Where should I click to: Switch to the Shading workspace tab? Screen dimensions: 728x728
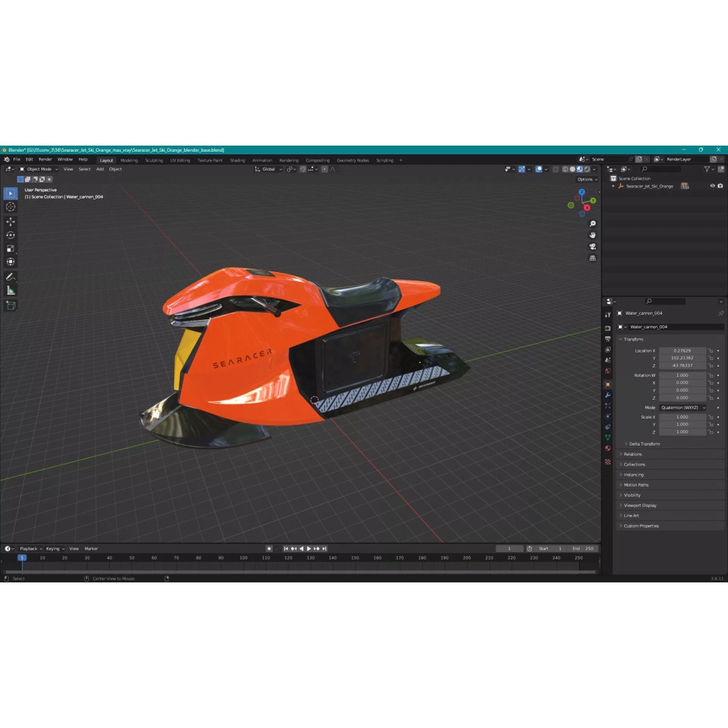click(237, 160)
